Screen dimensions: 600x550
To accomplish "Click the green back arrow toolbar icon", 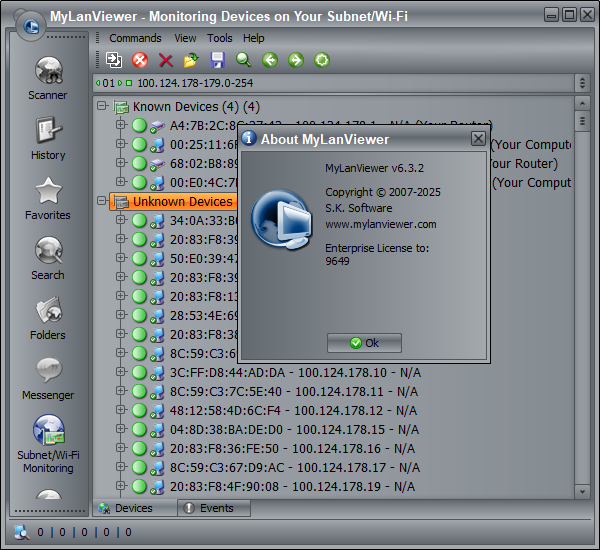I will pos(270,60).
